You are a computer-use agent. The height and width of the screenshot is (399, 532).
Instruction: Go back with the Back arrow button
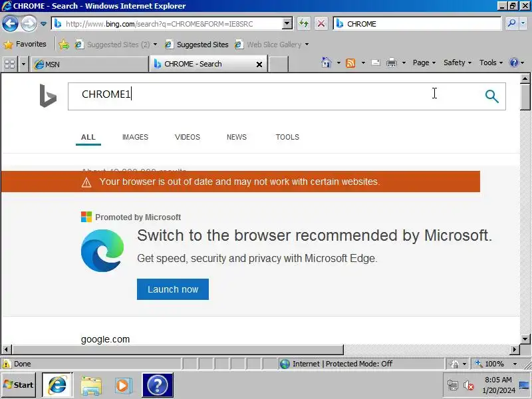(x=10, y=24)
